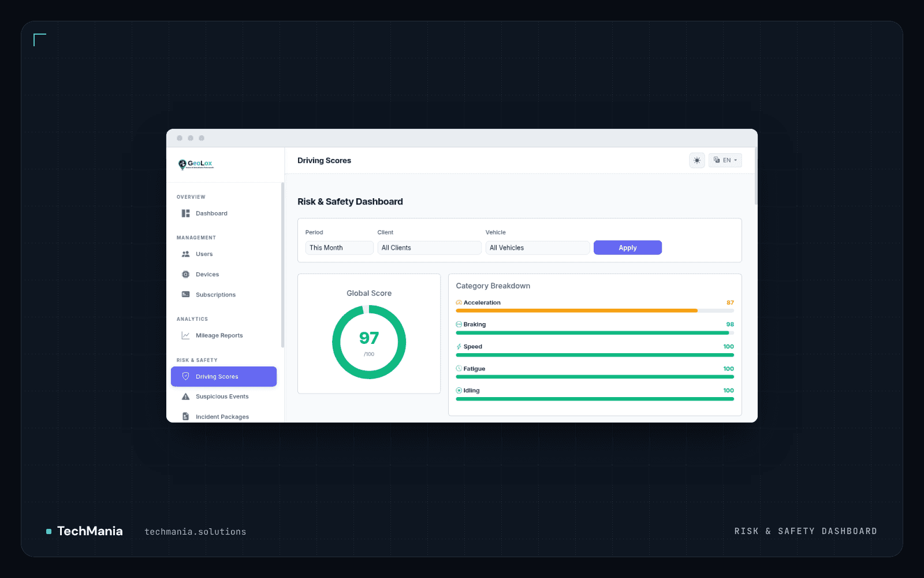Screen dimensions: 924x578
Task: Click the Speed lightning bolt icon
Action: coord(459,347)
